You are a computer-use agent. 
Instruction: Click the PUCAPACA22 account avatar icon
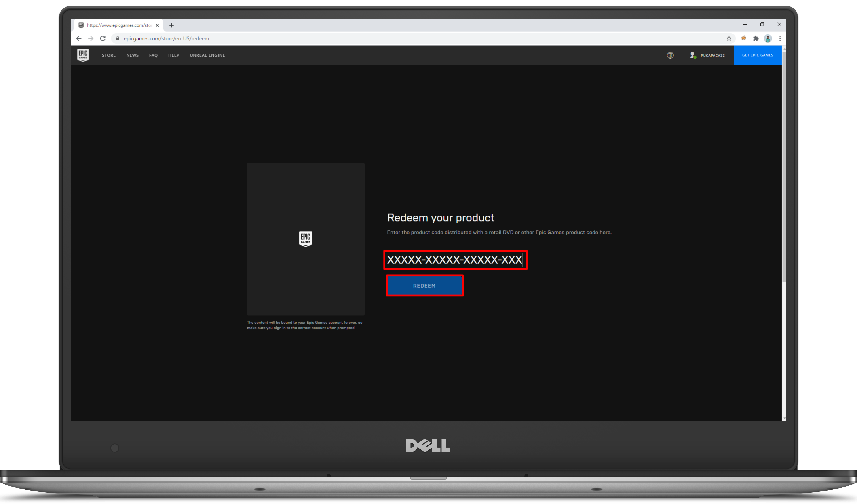pyautogui.click(x=692, y=55)
